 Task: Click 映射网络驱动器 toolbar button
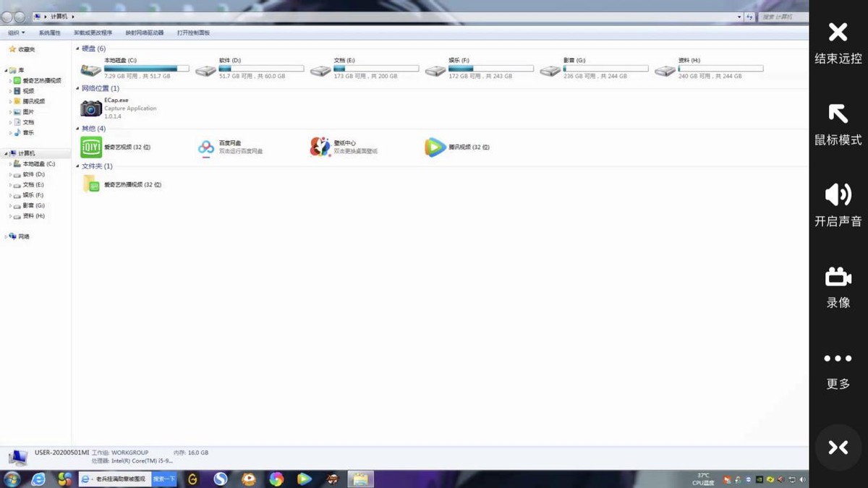145,33
